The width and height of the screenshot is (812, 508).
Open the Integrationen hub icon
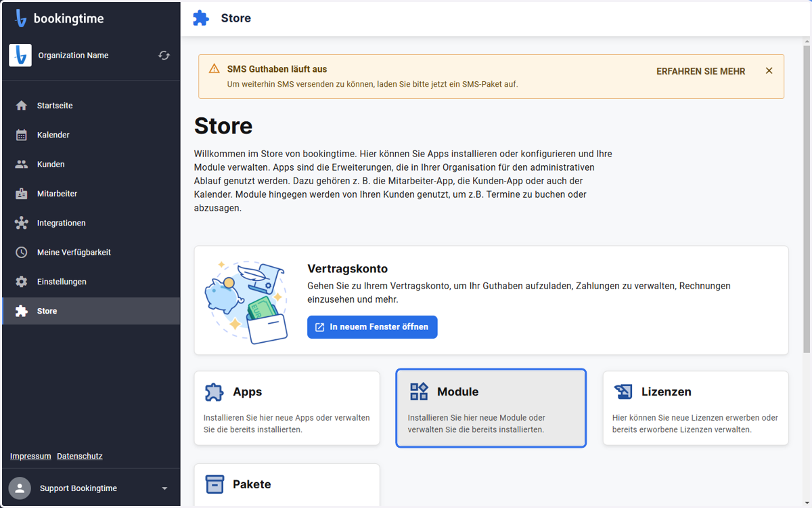tap(22, 223)
